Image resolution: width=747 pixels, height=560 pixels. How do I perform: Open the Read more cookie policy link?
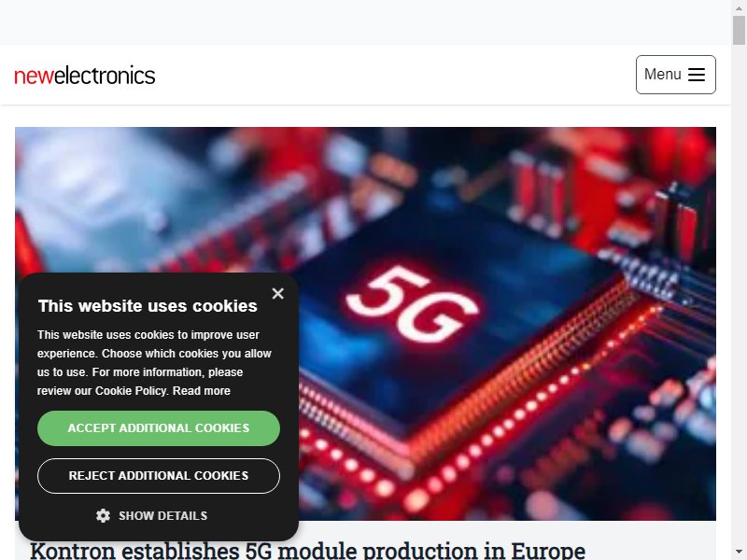[201, 391]
